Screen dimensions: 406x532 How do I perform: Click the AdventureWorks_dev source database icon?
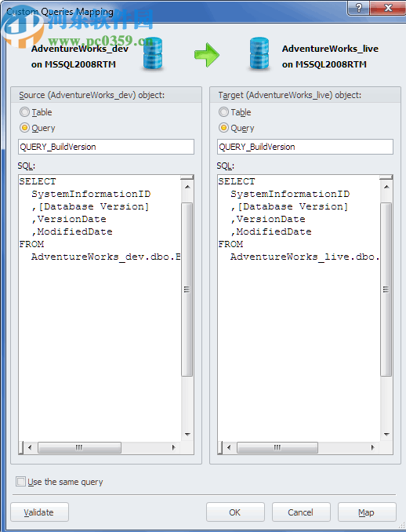click(153, 53)
